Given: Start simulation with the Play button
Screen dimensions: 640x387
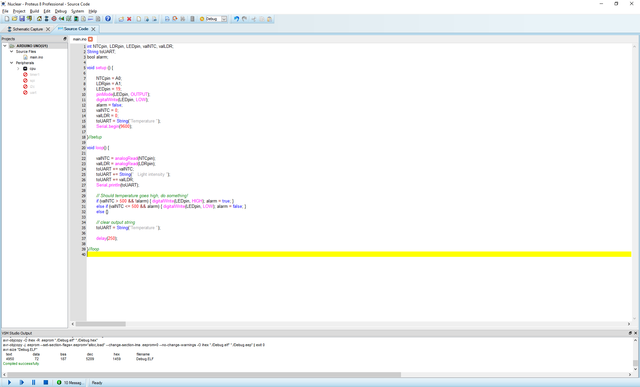Looking at the screenshot, I should tap(9, 383).
